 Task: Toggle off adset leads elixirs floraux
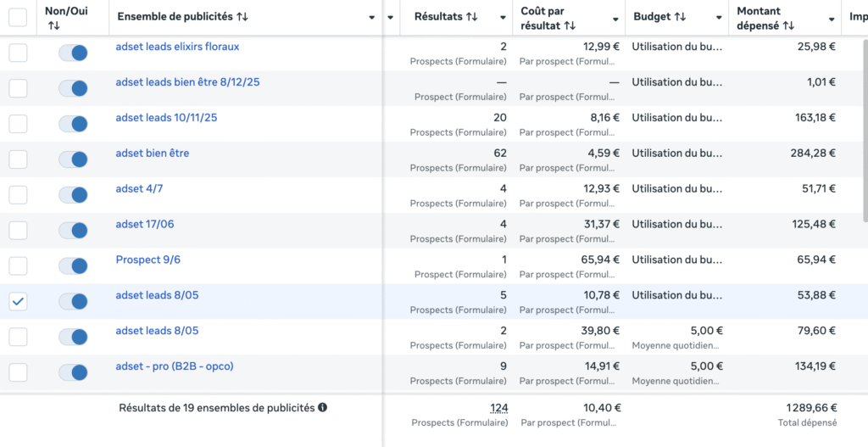73,53
